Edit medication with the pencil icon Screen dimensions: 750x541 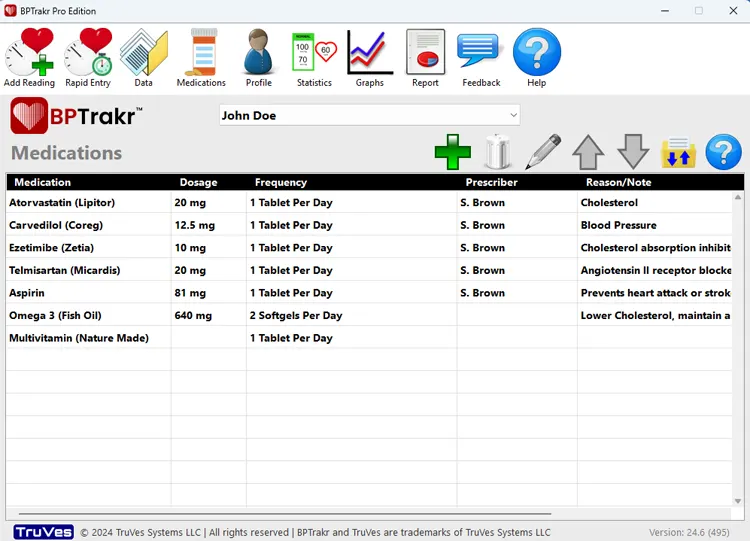pos(543,152)
